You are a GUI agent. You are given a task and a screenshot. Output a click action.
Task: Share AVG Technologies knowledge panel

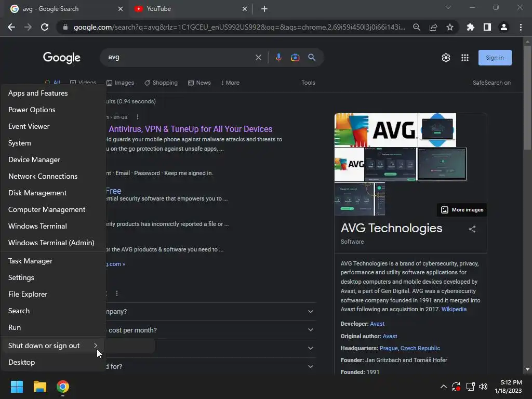(x=472, y=229)
